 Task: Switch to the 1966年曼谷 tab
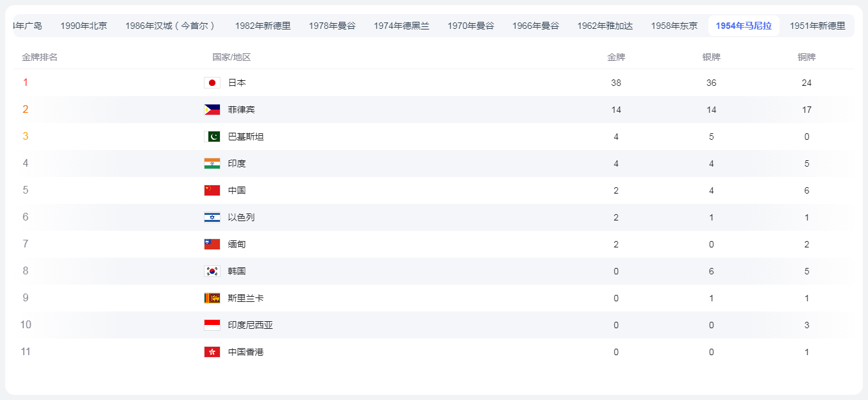(x=536, y=26)
